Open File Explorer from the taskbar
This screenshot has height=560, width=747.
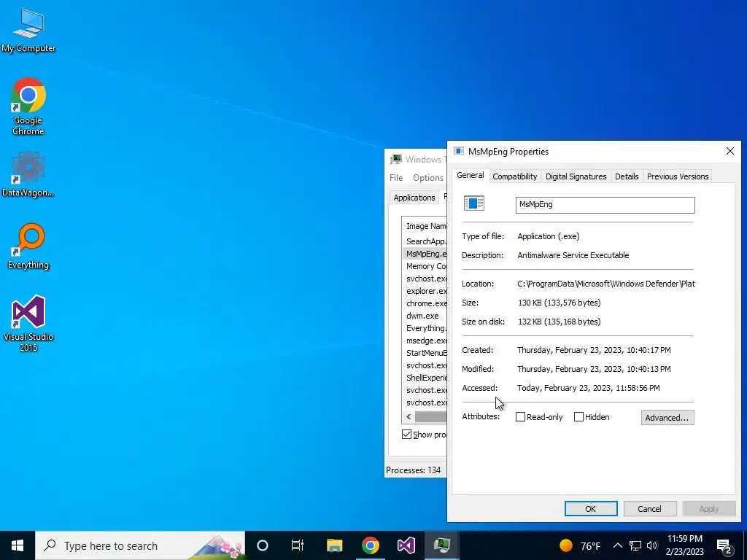tap(334, 545)
